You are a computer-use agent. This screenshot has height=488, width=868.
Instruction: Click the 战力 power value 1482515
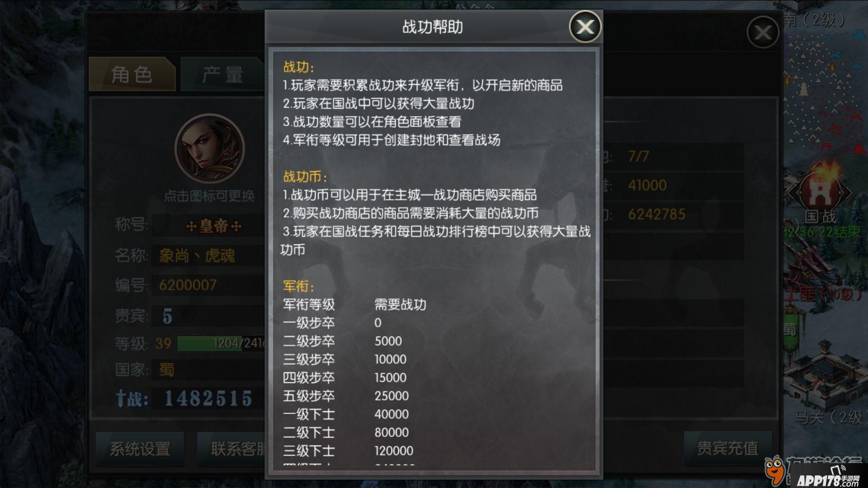(208, 399)
